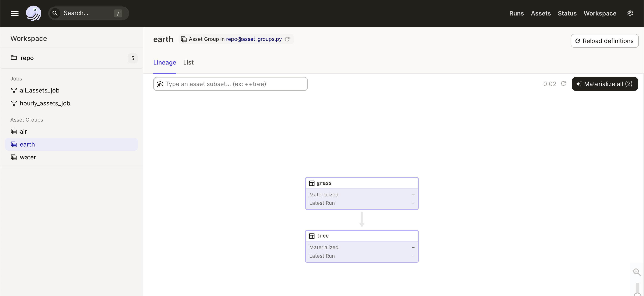This screenshot has width=644, height=296.
Task: Click the Workspace sidebar heading
Action: tap(29, 39)
